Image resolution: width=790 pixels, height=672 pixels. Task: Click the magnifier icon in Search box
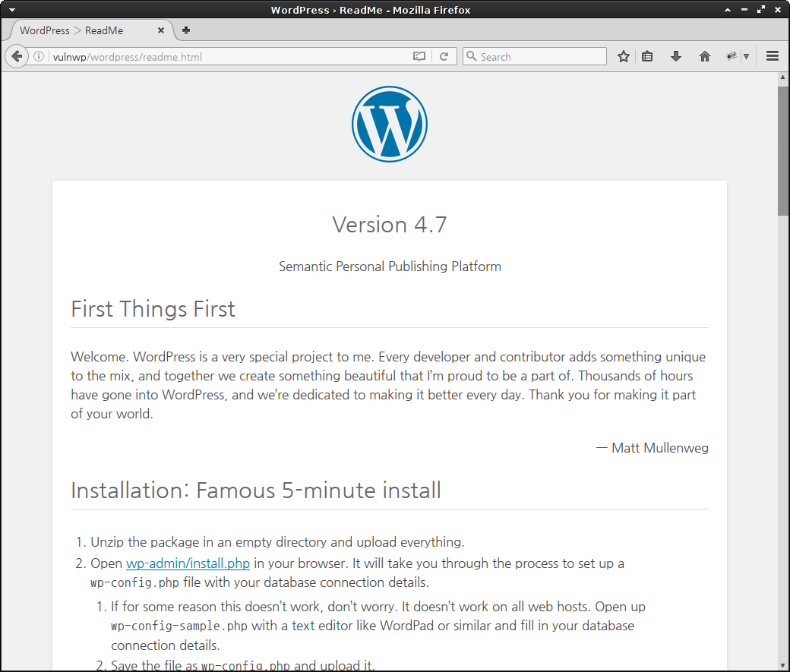coord(471,56)
